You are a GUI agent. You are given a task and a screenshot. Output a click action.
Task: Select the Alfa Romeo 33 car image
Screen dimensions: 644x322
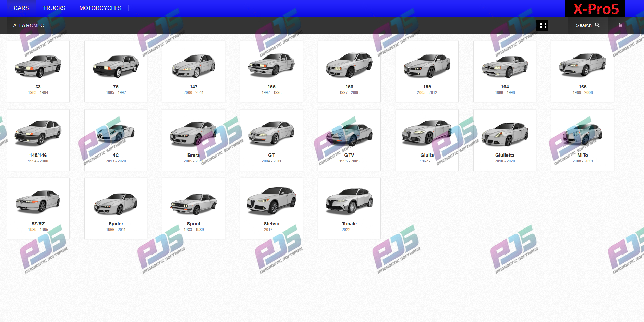(38, 66)
